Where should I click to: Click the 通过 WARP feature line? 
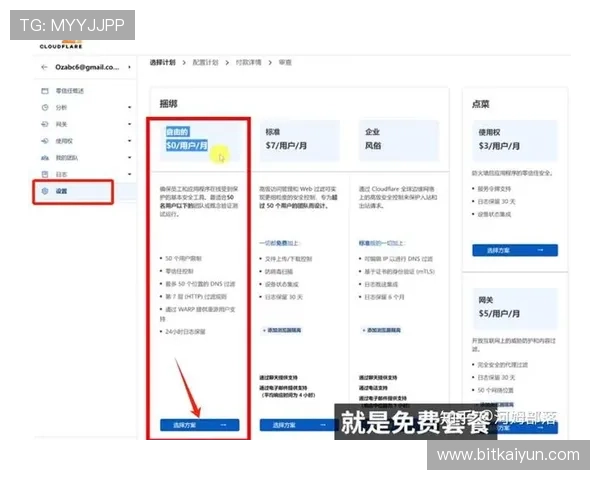197,313
